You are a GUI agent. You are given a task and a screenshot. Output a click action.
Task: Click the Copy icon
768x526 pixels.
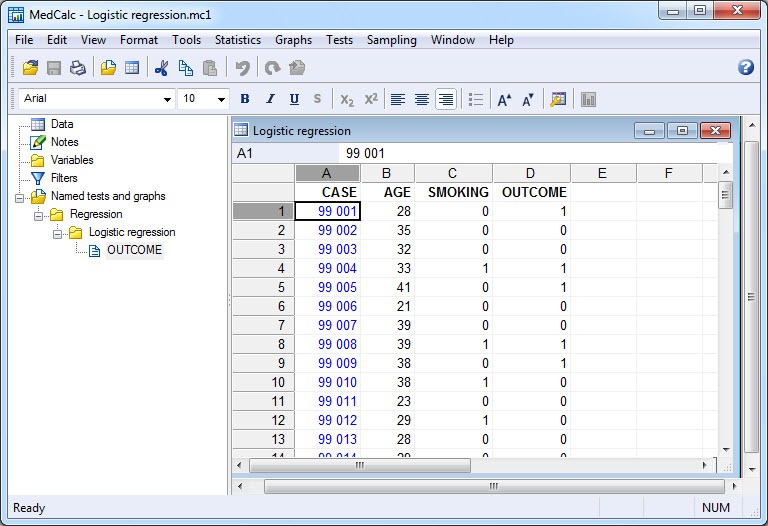point(186,68)
